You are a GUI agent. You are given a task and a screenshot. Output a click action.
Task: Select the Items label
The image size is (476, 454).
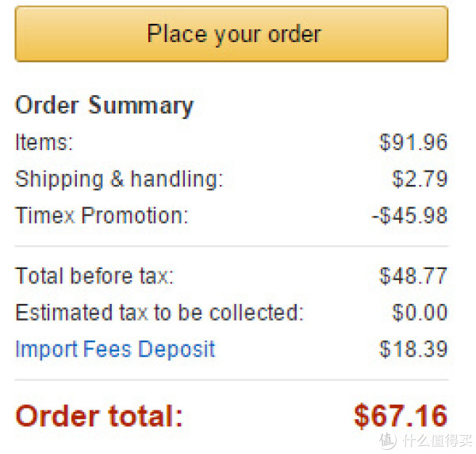pos(44,142)
